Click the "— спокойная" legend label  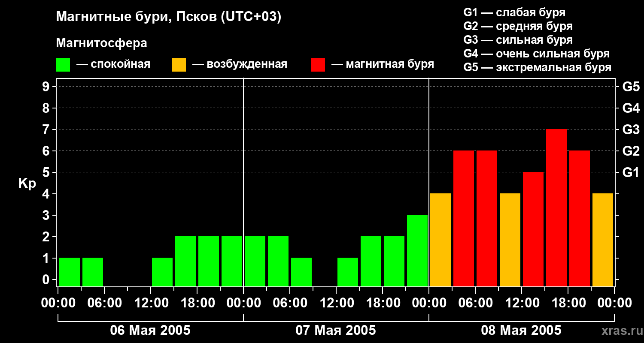point(113,64)
